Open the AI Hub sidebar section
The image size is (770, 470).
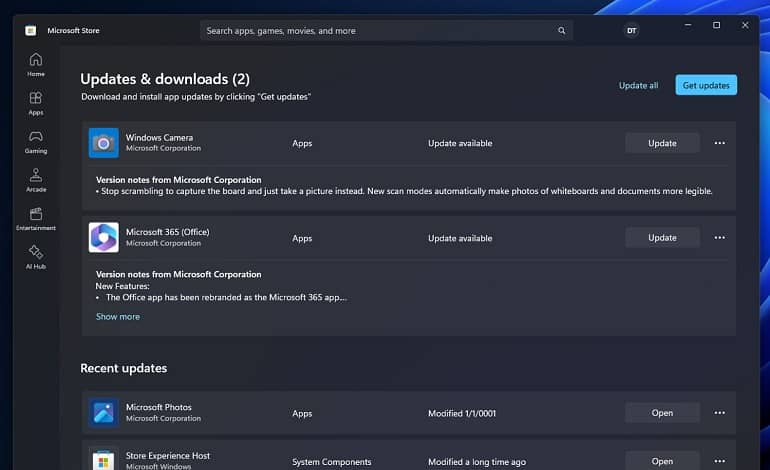pyautogui.click(x=35, y=257)
